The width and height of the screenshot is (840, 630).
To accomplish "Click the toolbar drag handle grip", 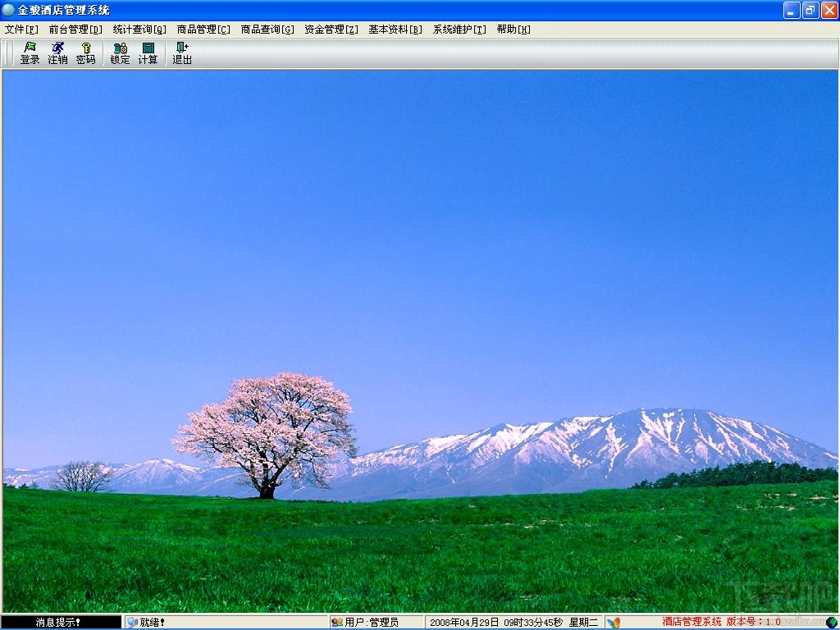I will (x=8, y=53).
